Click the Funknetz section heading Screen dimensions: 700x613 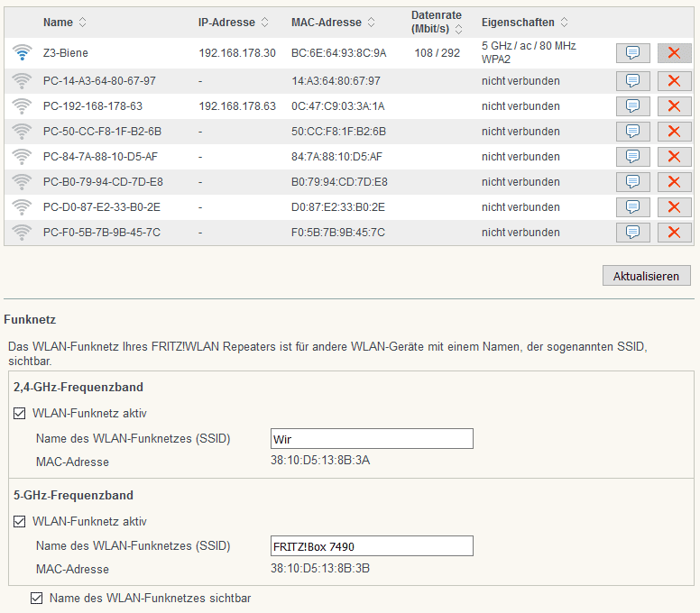[x=30, y=319]
